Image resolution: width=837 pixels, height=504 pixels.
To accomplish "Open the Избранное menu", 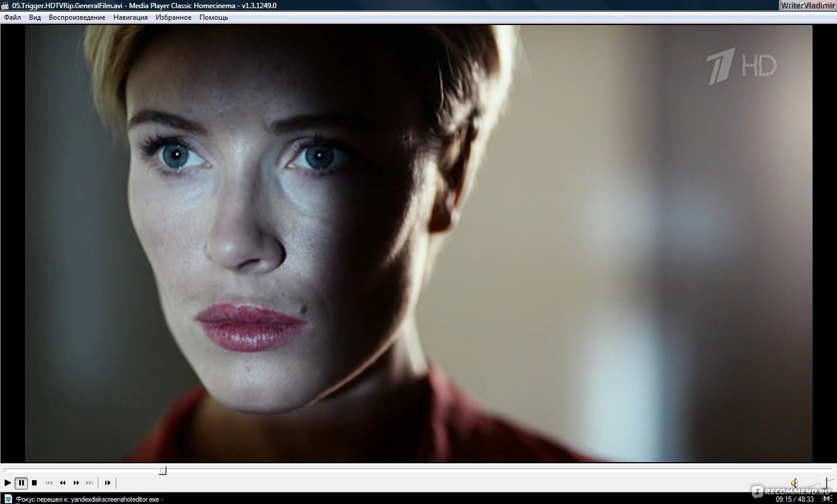I will coord(173,17).
